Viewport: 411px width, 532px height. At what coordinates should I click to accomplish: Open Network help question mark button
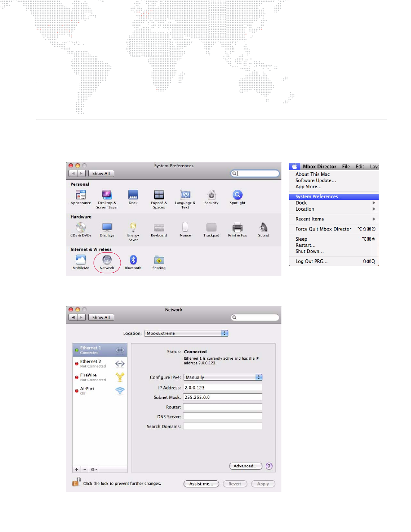click(x=269, y=466)
